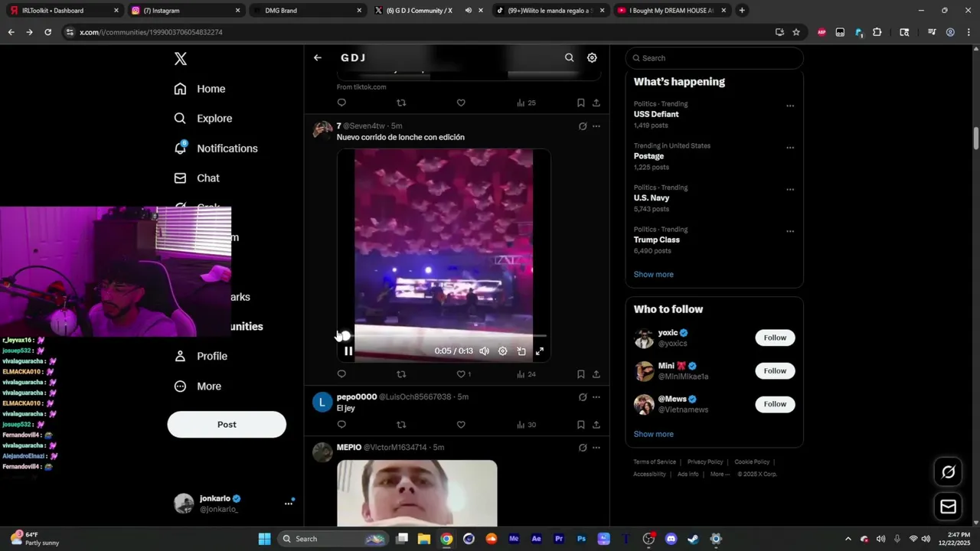Bookmark the Seven4tw post
This screenshot has width=980, height=551.
(581, 374)
